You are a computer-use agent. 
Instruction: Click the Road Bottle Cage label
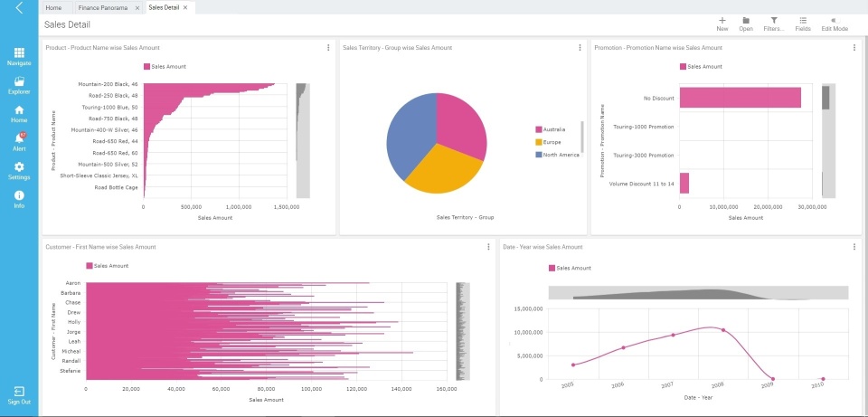(117, 187)
